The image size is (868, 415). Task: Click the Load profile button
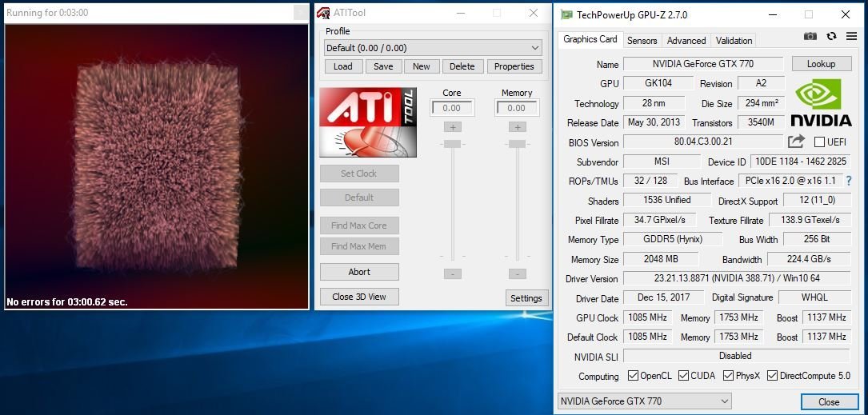click(x=342, y=66)
